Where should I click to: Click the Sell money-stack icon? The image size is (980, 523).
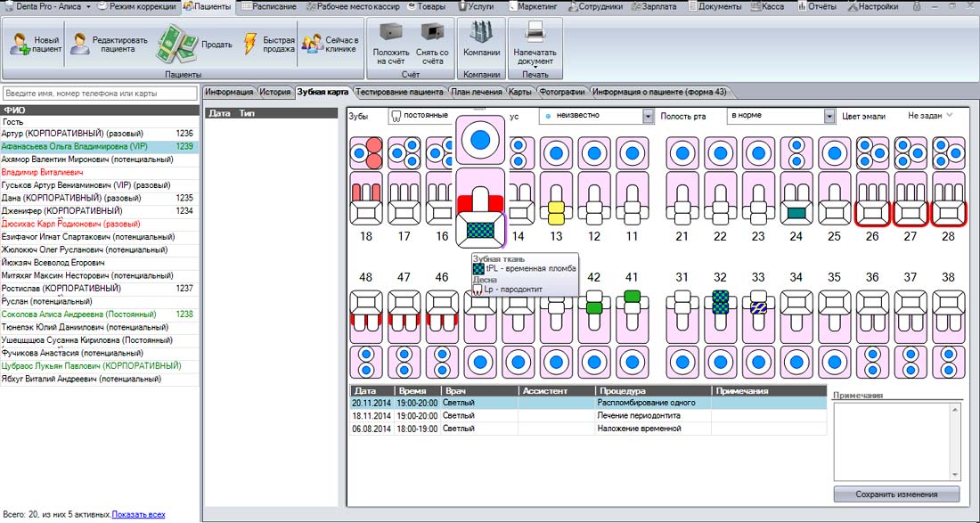point(177,44)
